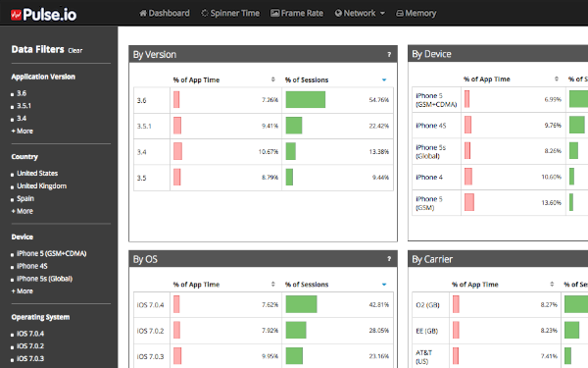Open the help icon on By Version panel
The height and width of the screenshot is (368, 588).
click(x=389, y=54)
